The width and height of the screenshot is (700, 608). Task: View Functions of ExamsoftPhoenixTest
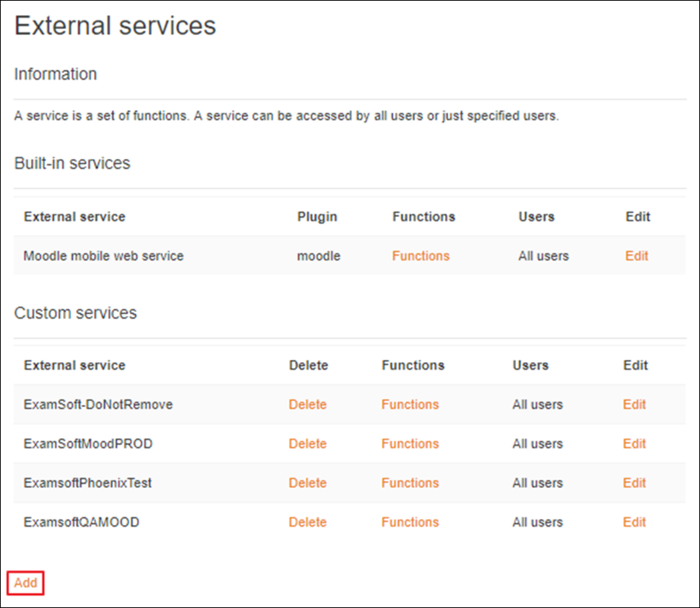click(410, 482)
